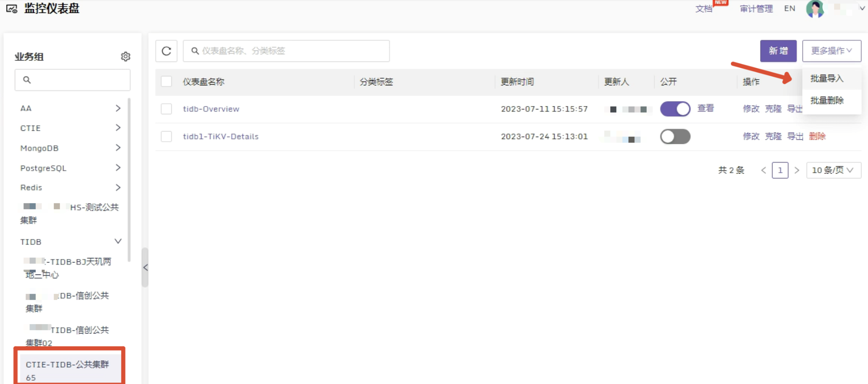Open the tidb1-TiKV-Details dashboard link

click(x=220, y=136)
